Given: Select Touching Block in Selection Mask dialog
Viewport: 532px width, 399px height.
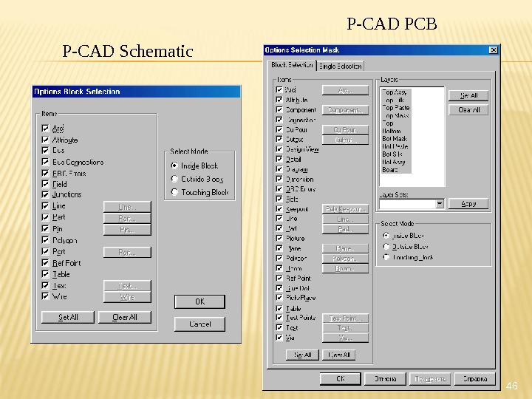Looking at the screenshot, I should [x=386, y=257].
